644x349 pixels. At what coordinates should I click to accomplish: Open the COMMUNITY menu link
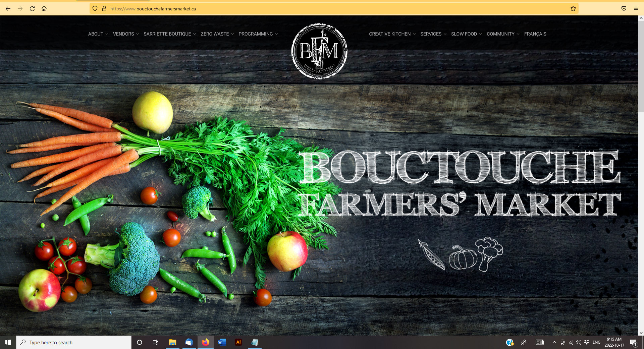click(500, 34)
